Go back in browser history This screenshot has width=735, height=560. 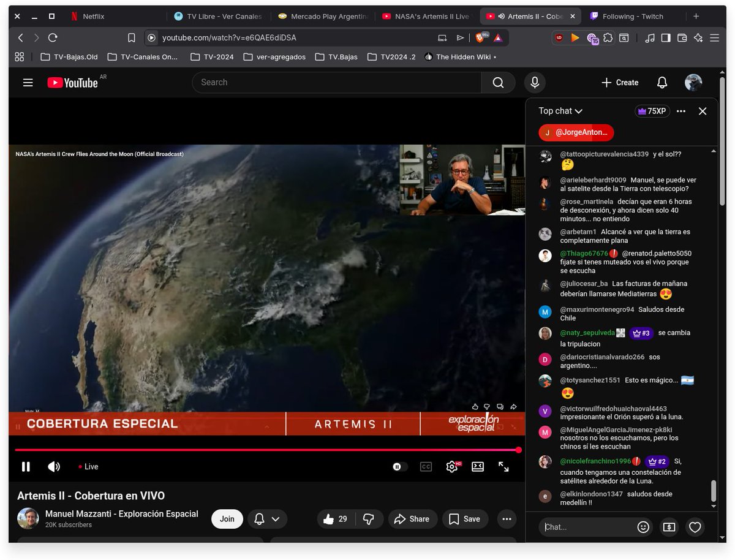click(x=20, y=38)
